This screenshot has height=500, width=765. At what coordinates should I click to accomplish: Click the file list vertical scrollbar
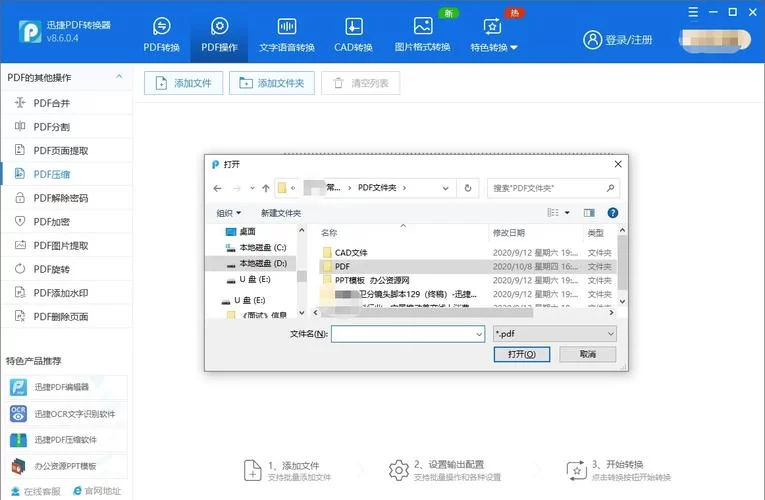[622, 262]
